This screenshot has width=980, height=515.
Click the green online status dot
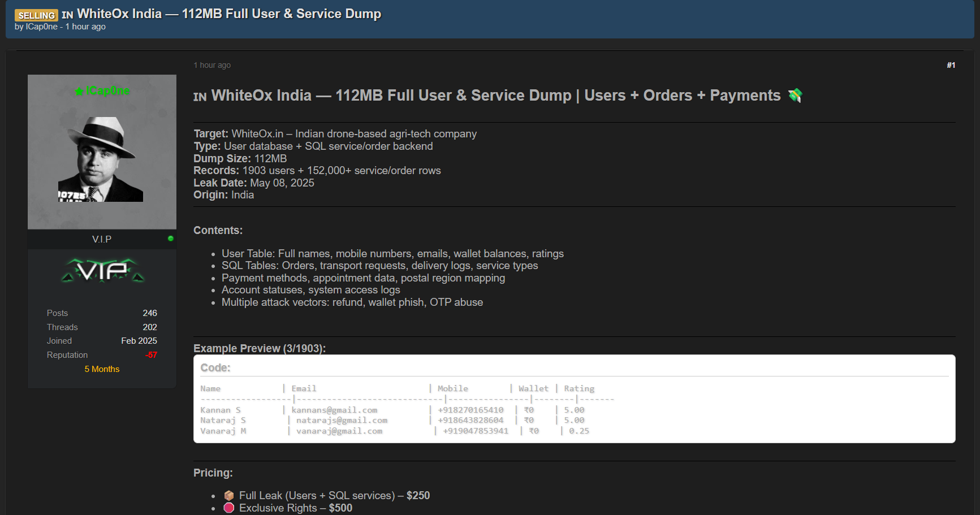pyautogui.click(x=171, y=239)
